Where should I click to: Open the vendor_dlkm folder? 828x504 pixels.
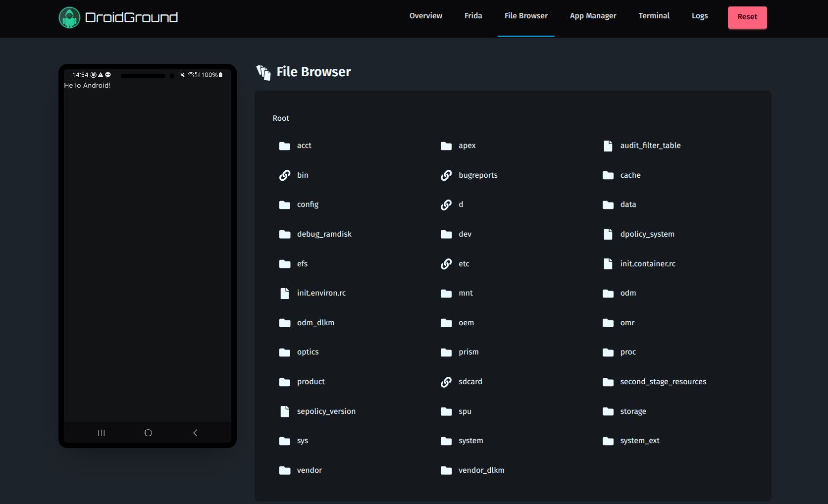coord(481,470)
